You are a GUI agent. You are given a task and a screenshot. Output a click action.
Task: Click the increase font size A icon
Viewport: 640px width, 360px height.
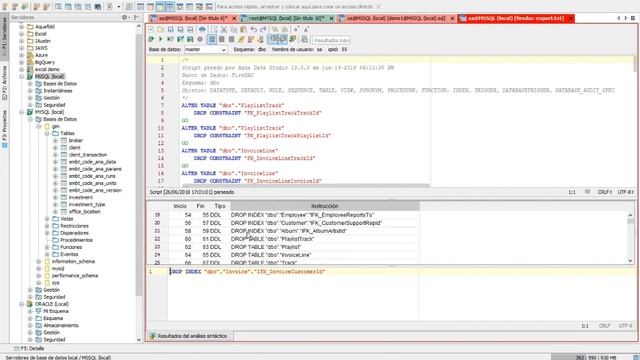tap(306, 29)
